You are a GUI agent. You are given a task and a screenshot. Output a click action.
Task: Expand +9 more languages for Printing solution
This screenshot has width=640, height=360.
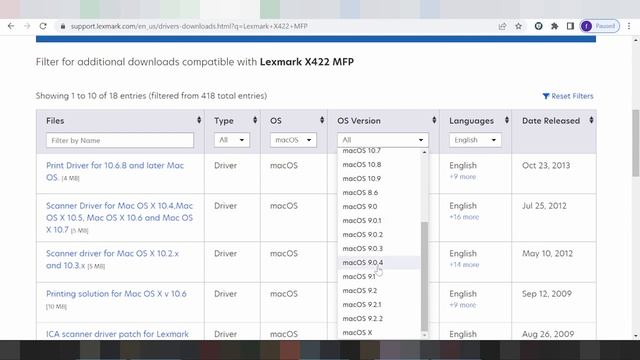[x=462, y=305]
